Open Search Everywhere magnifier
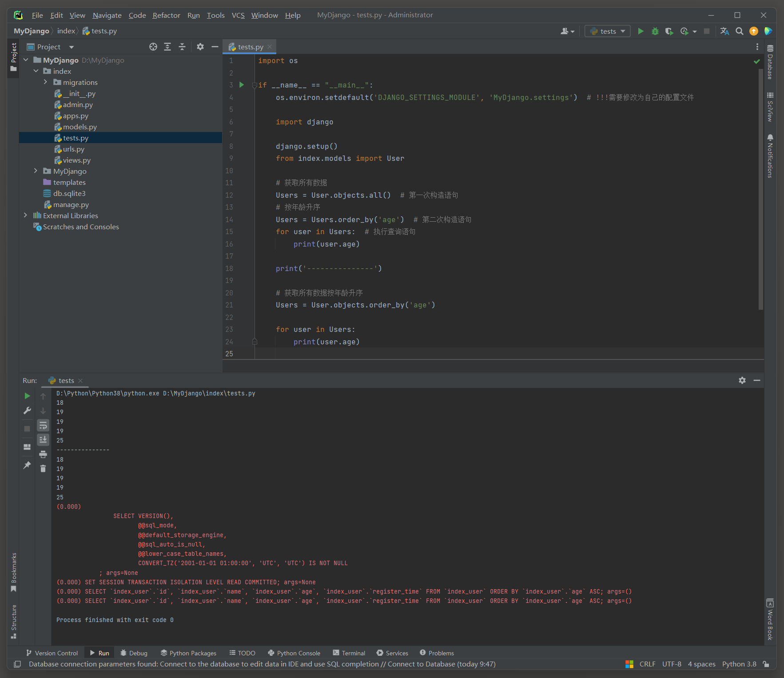This screenshot has height=678, width=784. tap(739, 31)
